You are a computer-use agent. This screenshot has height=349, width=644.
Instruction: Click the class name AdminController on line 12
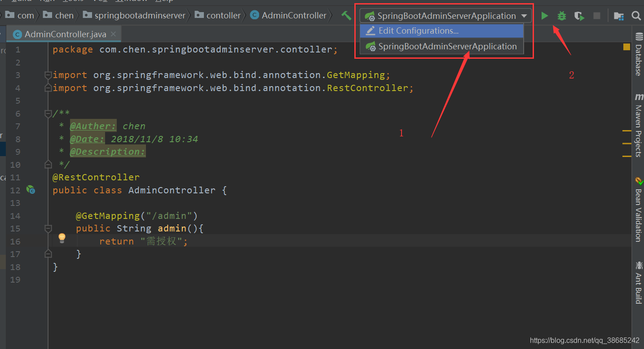pyautogui.click(x=172, y=190)
